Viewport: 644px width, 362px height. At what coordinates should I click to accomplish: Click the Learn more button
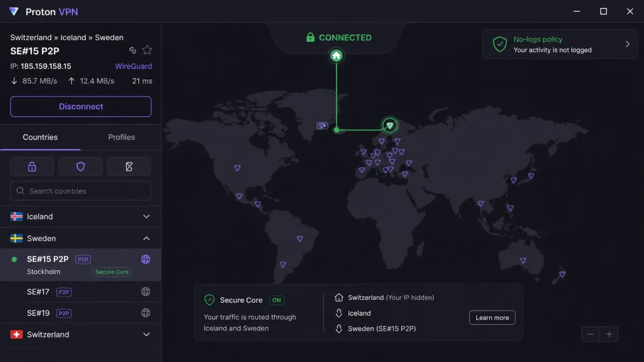tap(492, 317)
